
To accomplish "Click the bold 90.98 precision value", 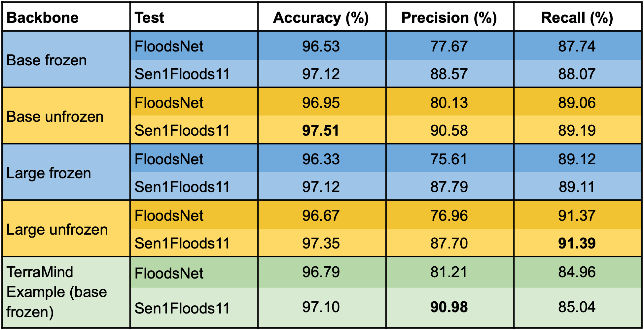I will click(x=449, y=307).
